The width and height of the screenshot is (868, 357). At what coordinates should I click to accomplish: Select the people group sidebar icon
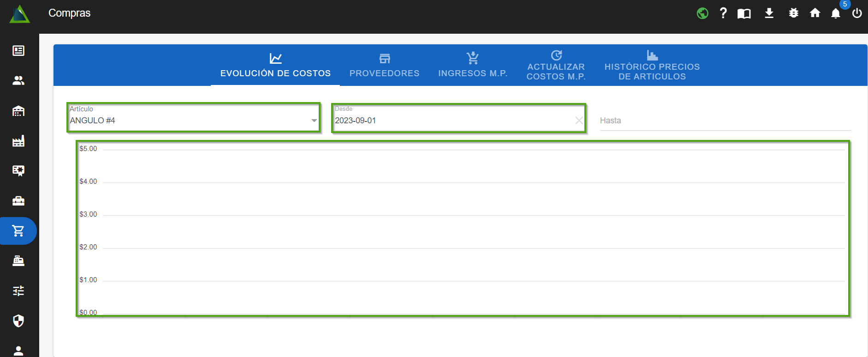(x=18, y=81)
